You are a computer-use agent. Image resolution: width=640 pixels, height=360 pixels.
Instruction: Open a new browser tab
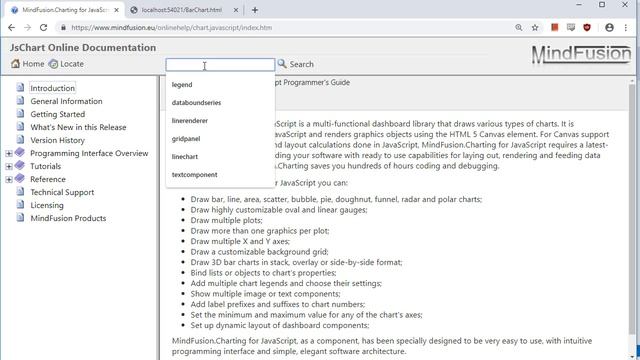pyautogui.click(x=255, y=10)
